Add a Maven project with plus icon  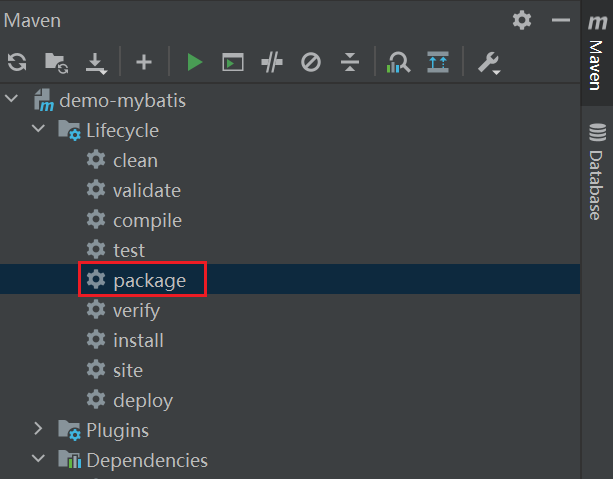pyautogui.click(x=144, y=63)
